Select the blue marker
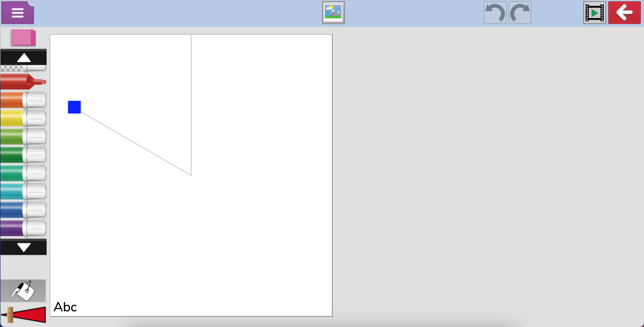This screenshot has width=644, height=327. [23, 210]
